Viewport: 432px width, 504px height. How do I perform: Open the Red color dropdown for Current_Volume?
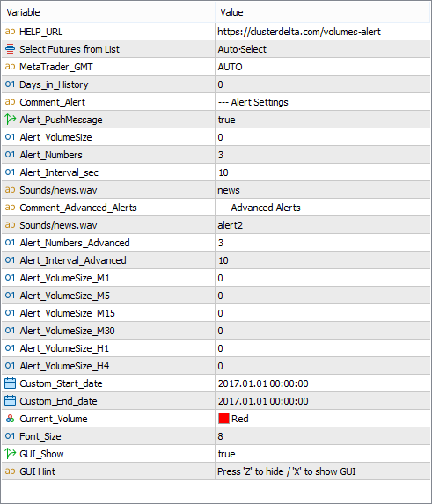[x=323, y=419]
